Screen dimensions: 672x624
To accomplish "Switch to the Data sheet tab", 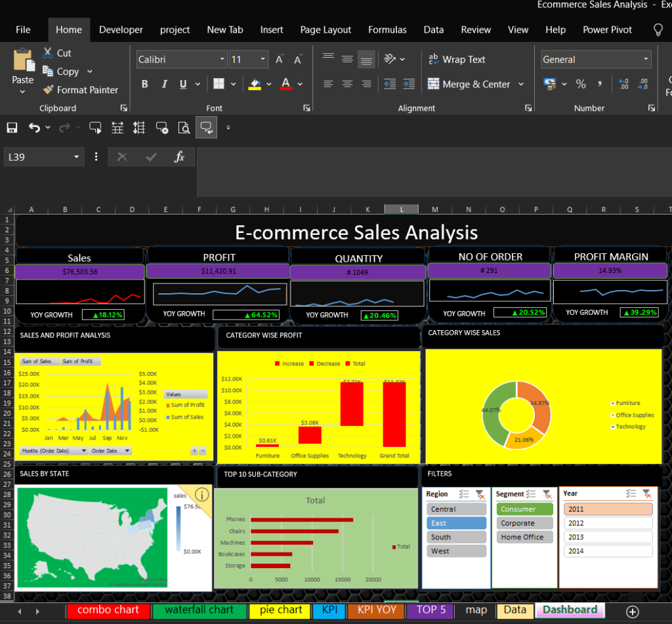I will [514, 610].
